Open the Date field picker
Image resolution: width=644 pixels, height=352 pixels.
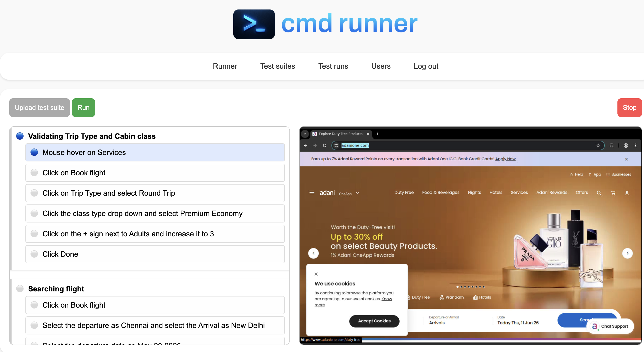(518, 320)
